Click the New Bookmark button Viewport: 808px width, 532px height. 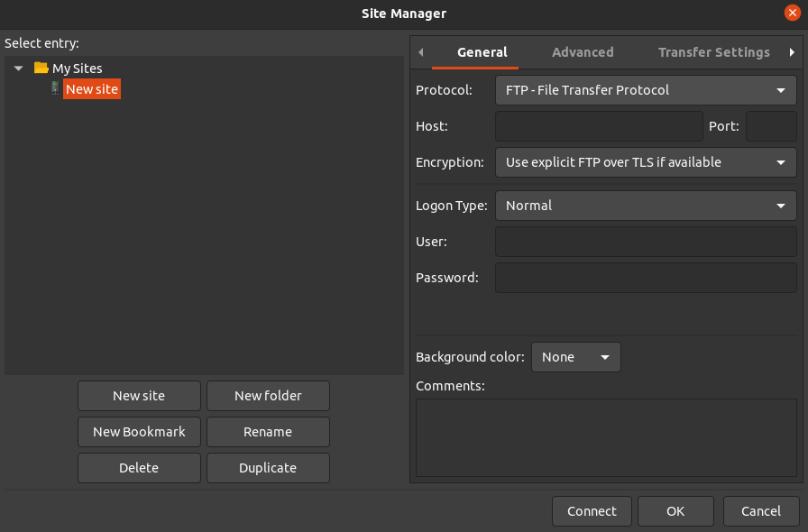tap(139, 432)
